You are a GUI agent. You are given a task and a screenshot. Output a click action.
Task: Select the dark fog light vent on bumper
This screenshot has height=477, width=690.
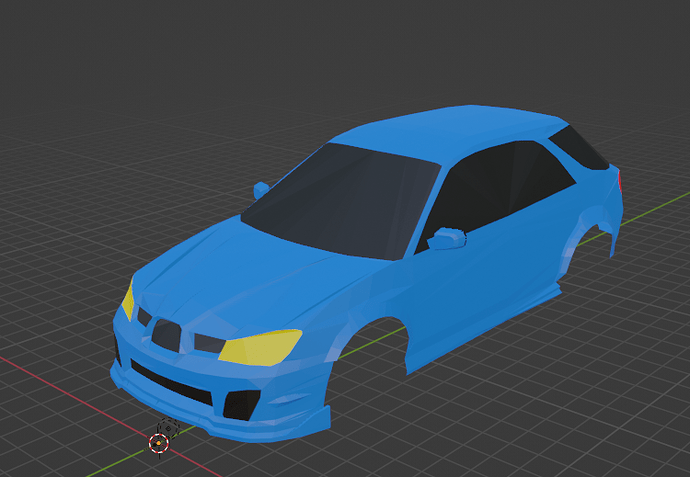click(240, 403)
